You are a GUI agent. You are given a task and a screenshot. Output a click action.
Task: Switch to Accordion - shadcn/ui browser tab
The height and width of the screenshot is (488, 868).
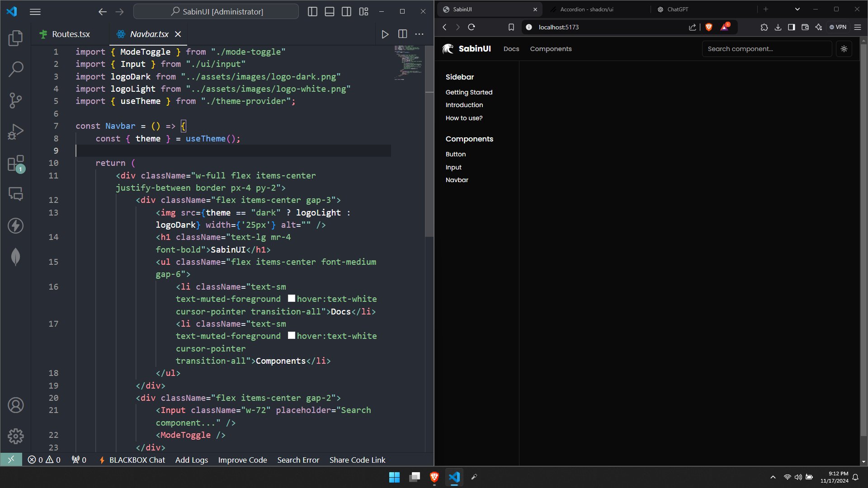click(586, 9)
